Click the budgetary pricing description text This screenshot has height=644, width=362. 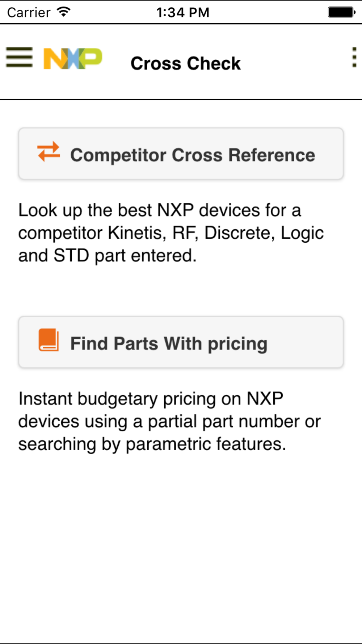(x=169, y=422)
